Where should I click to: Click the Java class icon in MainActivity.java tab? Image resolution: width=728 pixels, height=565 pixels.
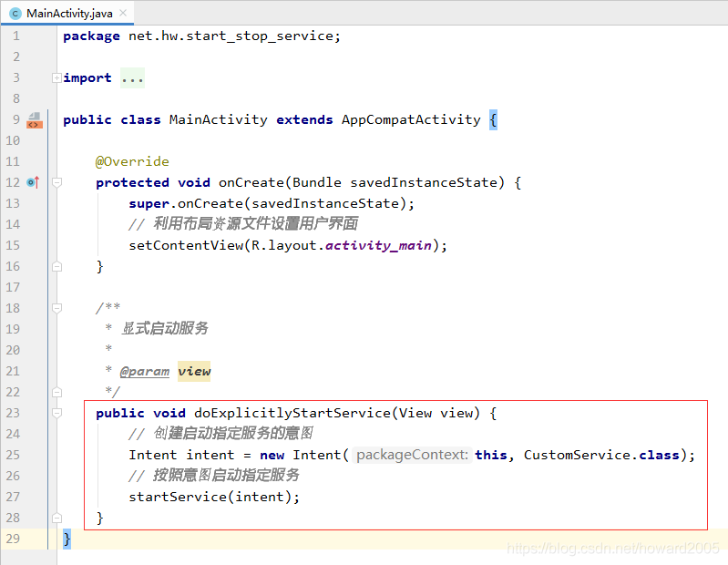15,14
